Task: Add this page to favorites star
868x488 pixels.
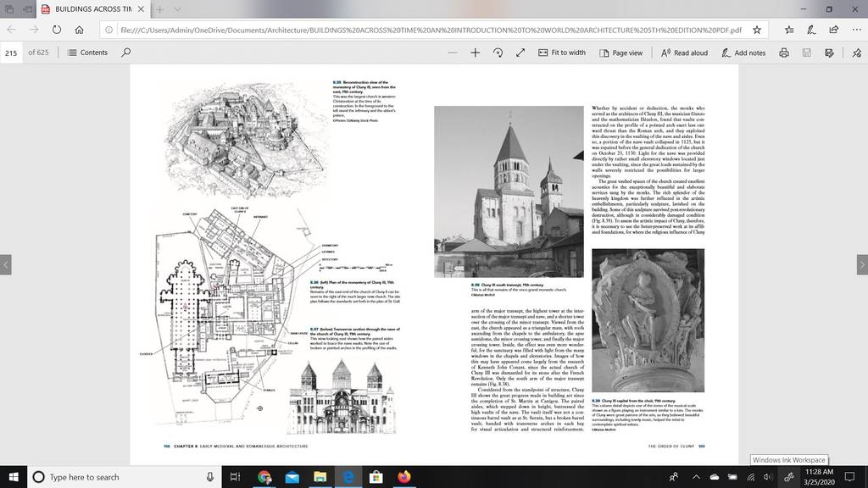Action: [x=757, y=30]
